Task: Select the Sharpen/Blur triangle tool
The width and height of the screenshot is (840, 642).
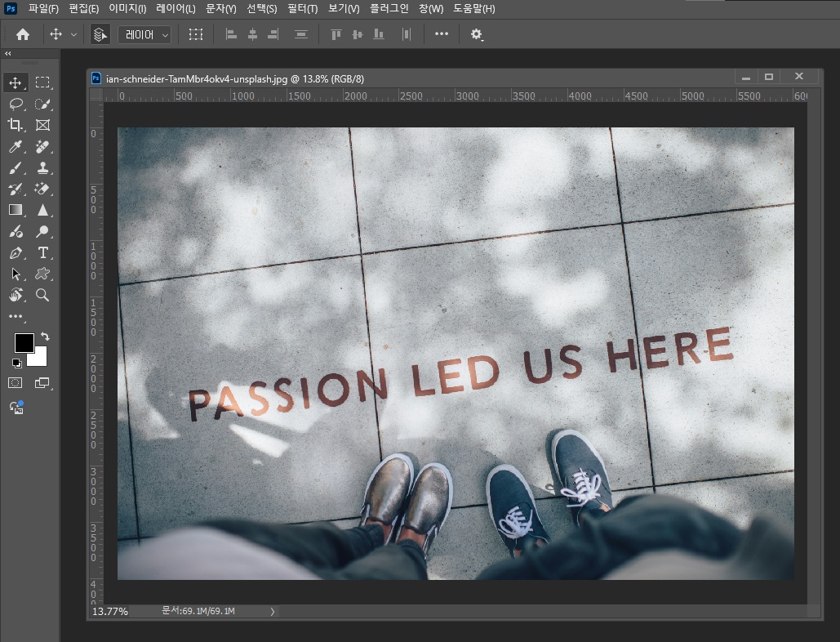Action: [x=42, y=210]
